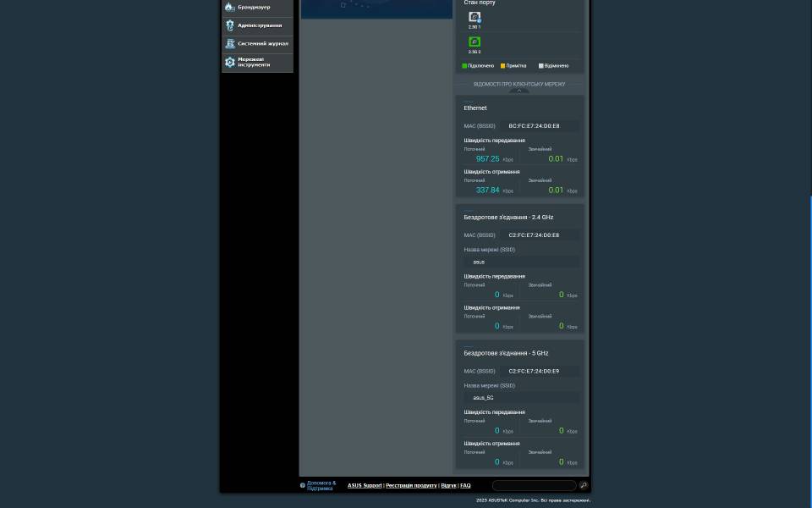This screenshot has height=508, width=812.
Task: Collapse the client network info section arrow
Action: pos(519,91)
